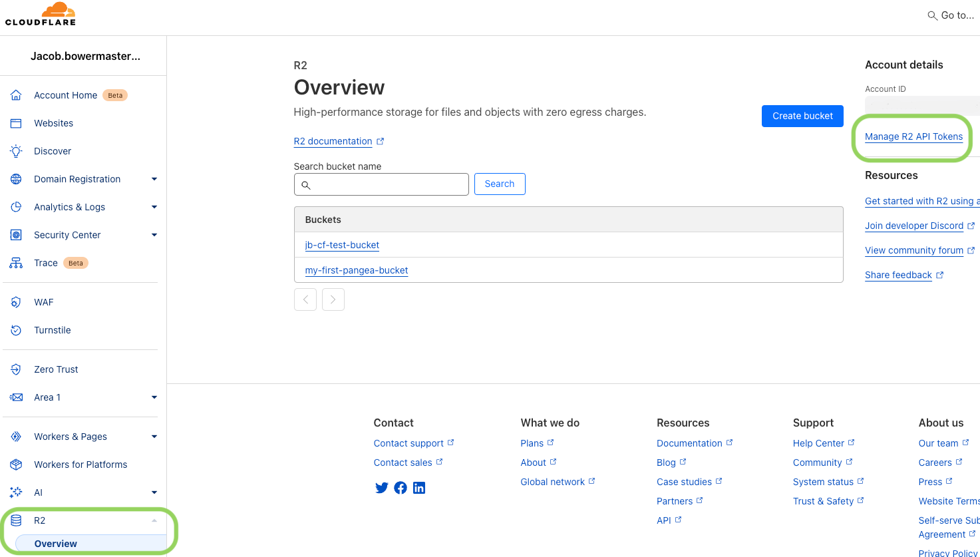This screenshot has height=557, width=980.
Task: Open the LinkedIn icon in footer
Action: [419, 488]
